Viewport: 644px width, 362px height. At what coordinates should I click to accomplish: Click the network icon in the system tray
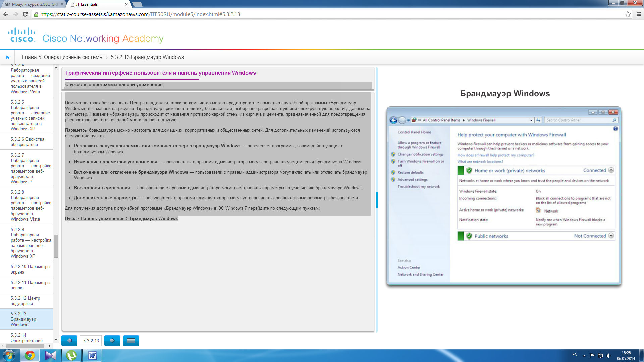tap(600, 356)
